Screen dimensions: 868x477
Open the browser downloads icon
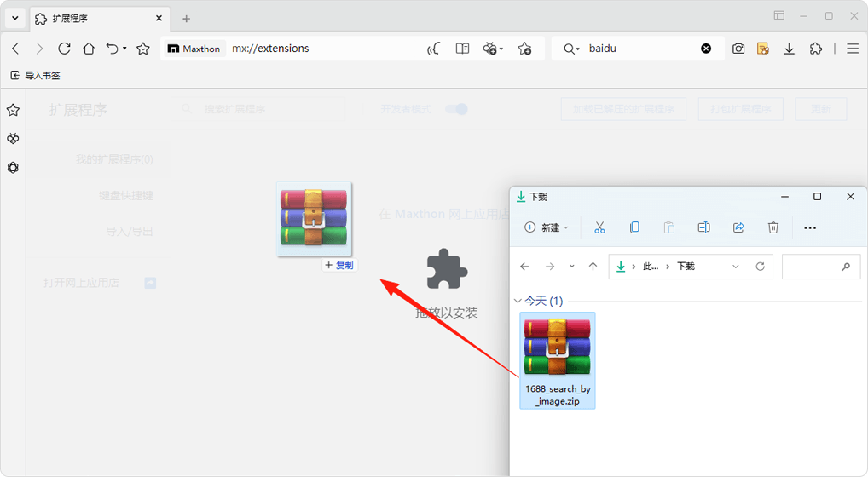click(x=790, y=49)
